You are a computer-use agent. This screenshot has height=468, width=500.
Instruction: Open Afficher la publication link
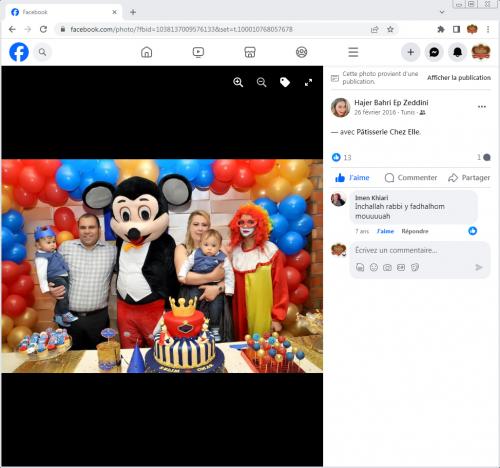point(459,78)
